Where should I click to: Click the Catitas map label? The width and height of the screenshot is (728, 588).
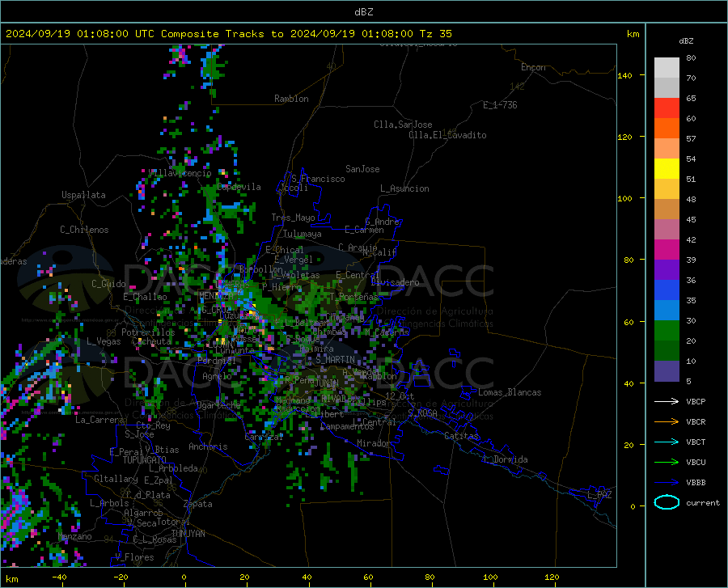tap(462, 436)
